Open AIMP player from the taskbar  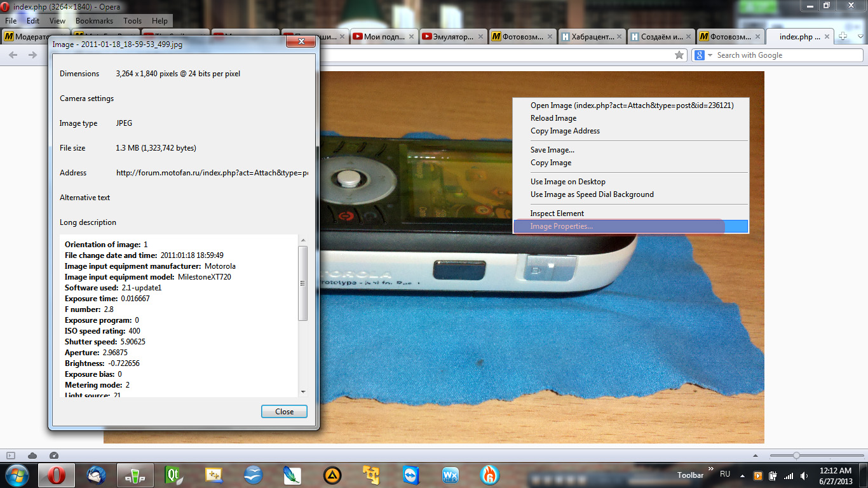(x=331, y=475)
